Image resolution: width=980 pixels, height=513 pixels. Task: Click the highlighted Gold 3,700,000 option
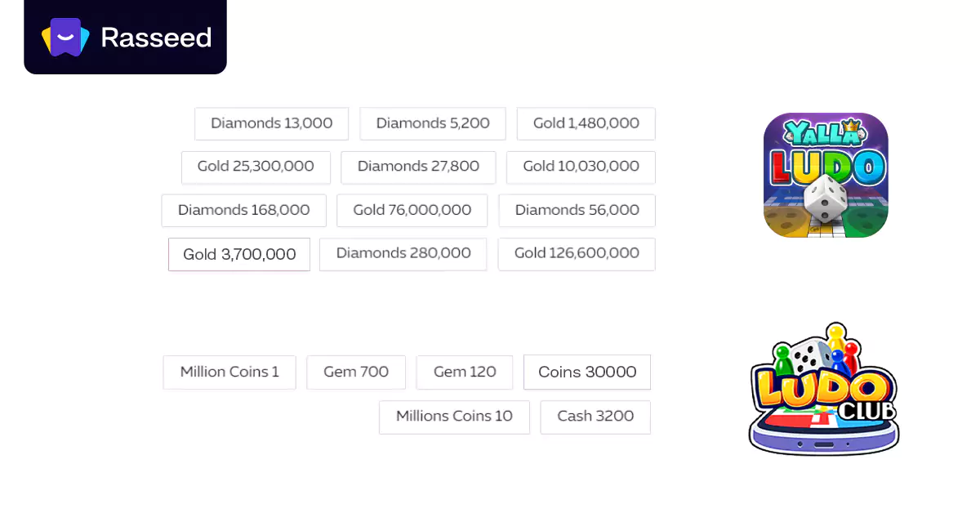(239, 254)
